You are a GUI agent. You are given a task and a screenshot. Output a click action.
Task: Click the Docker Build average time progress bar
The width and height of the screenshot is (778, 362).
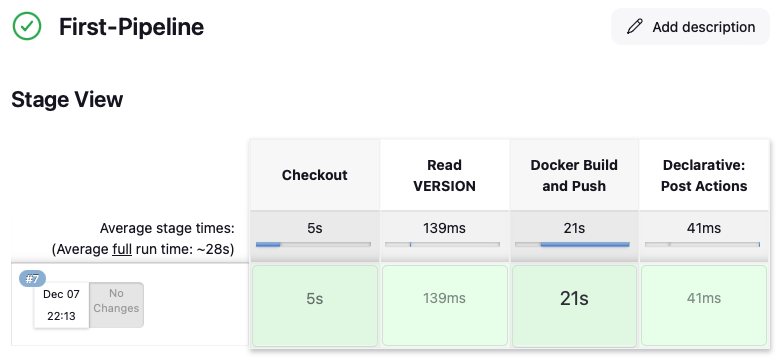click(x=573, y=244)
